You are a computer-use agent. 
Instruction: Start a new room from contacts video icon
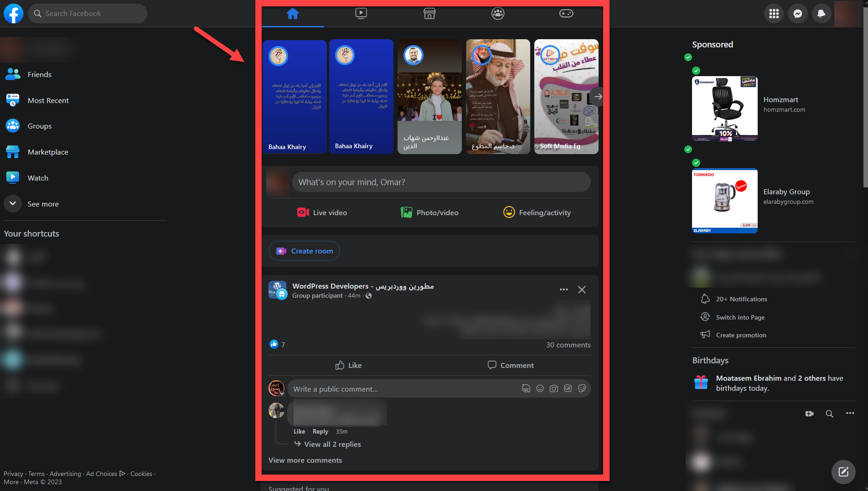click(x=809, y=413)
